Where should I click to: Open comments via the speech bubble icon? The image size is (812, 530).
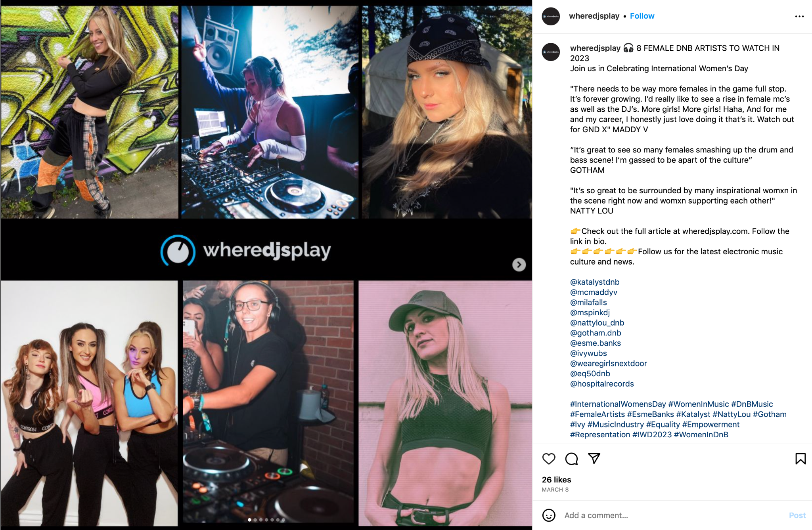[x=571, y=459]
